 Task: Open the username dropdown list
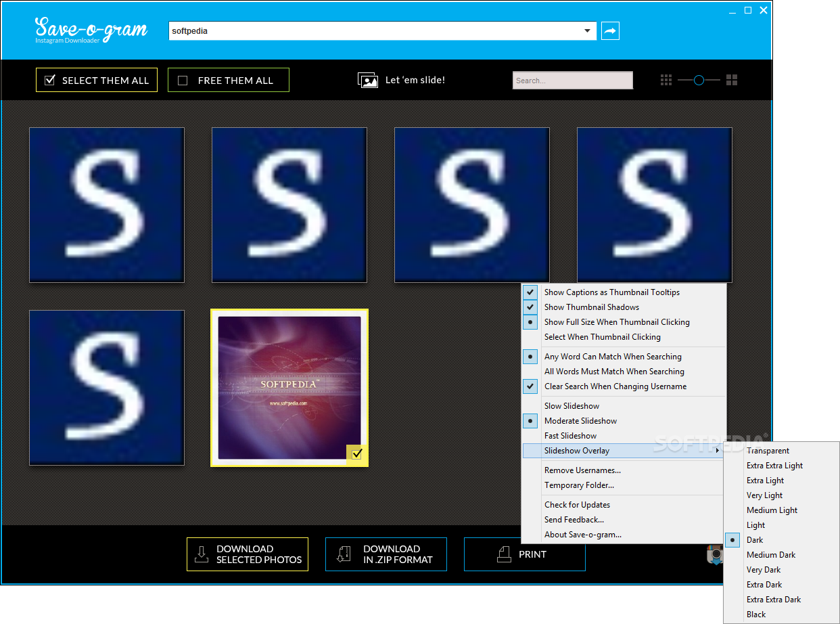(587, 31)
